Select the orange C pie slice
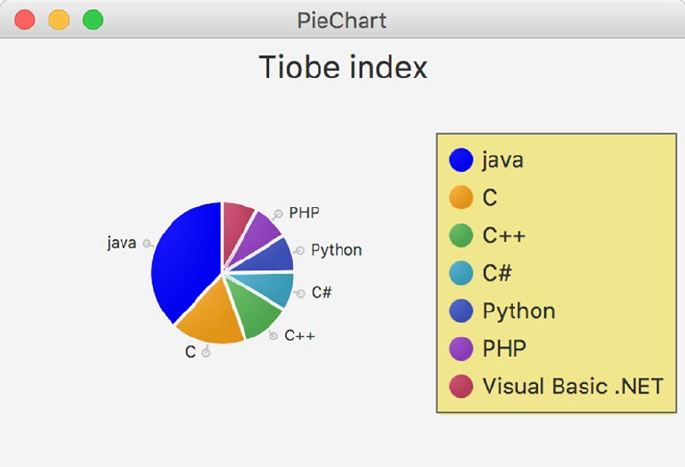 coord(213,318)
